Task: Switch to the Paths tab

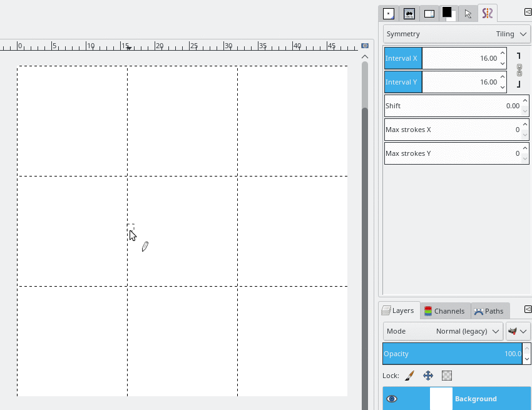Action: pos(489,311)
